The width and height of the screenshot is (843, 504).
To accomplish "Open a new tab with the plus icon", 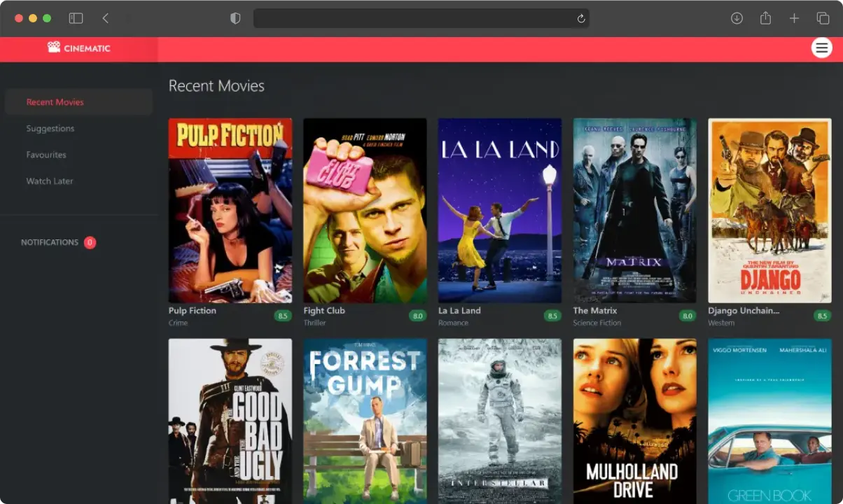I will (x=794, y=18).
